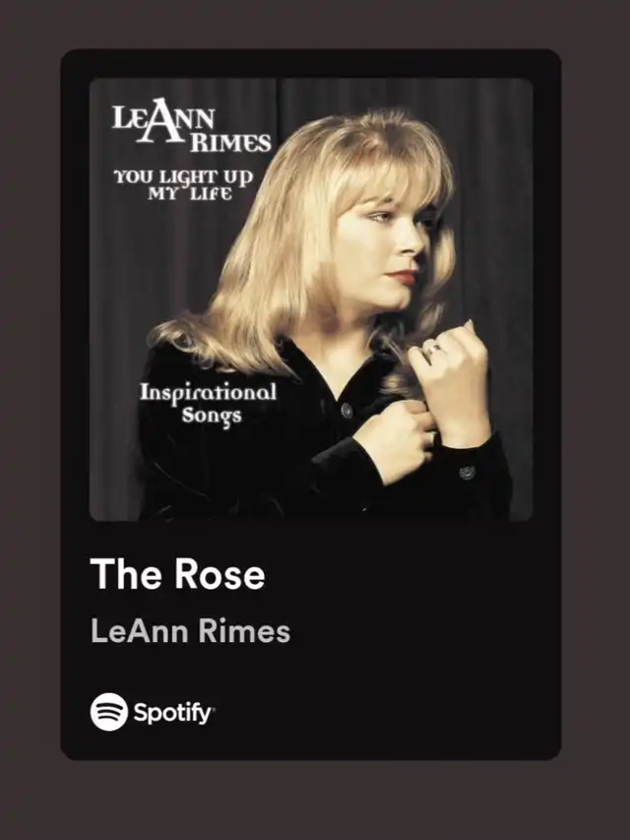Screen dimensions: 630x840
Task: Click the empty black card area beside Spotify
Action: point(386,713)
